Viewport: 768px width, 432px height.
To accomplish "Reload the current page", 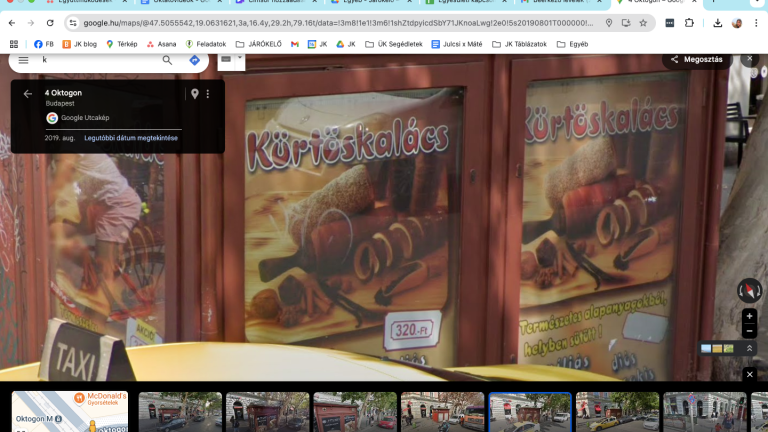I will tap(50, 23).
